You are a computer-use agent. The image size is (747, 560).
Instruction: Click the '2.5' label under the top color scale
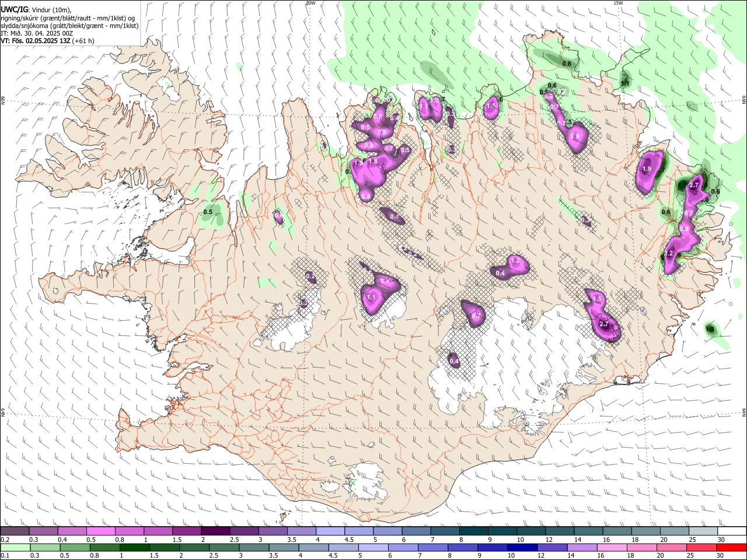click(234, 540)
